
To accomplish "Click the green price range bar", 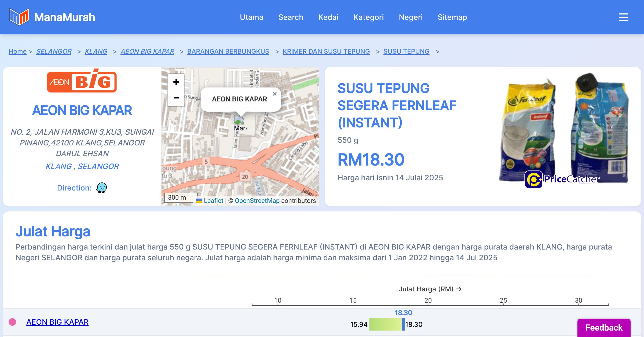I will coord(385,324).
